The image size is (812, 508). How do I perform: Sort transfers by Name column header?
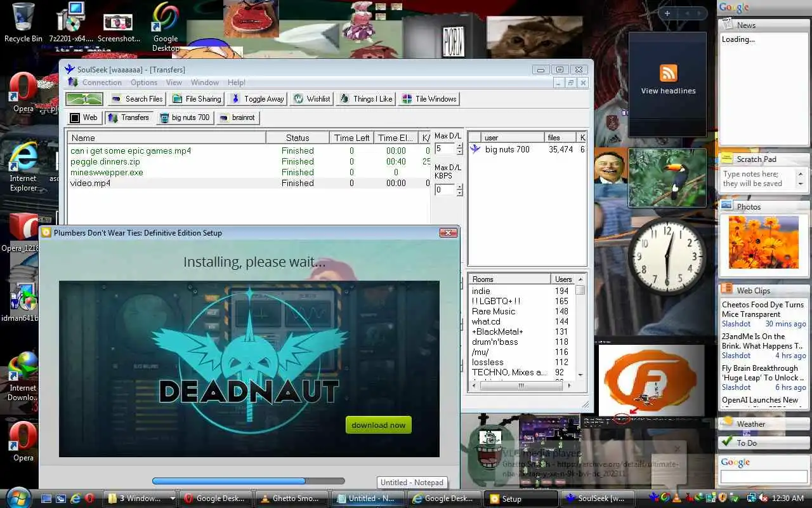(167, 138)
